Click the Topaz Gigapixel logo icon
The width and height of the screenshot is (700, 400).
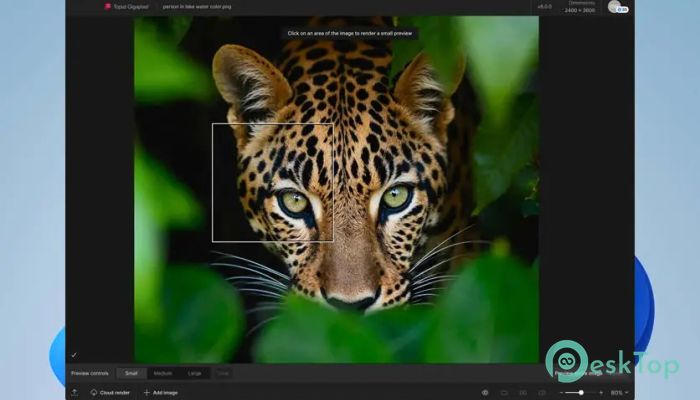click(107, 6)
